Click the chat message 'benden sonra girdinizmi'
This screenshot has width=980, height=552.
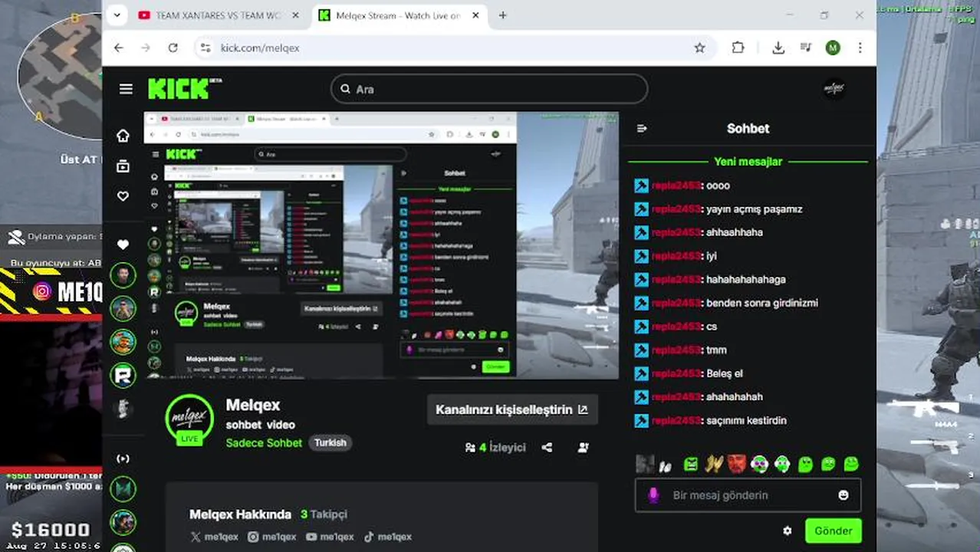762,303
